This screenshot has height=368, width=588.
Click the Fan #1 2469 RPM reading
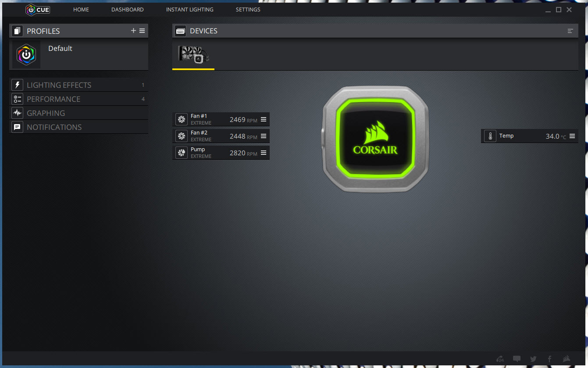point(243,120)
